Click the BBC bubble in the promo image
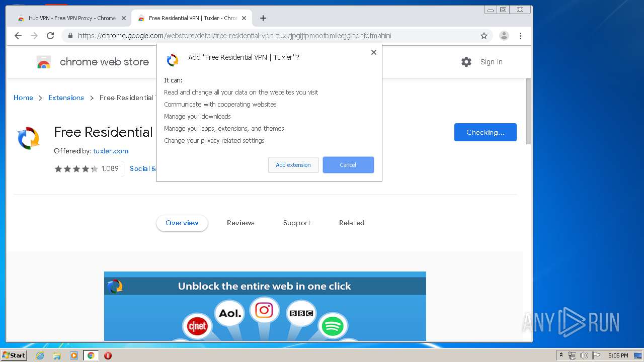The width and height of the screenshot is (644, 362). [301, 313]
